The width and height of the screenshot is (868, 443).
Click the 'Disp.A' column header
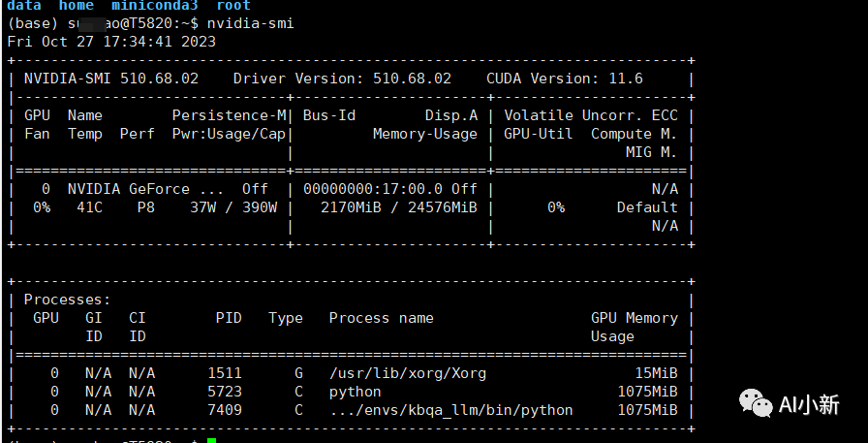click(451, 115)
